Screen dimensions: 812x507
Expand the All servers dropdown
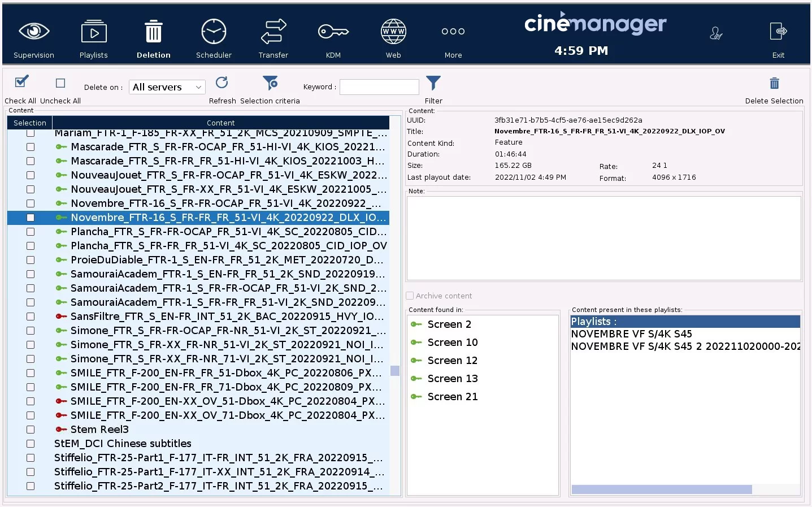coord(167,87)
